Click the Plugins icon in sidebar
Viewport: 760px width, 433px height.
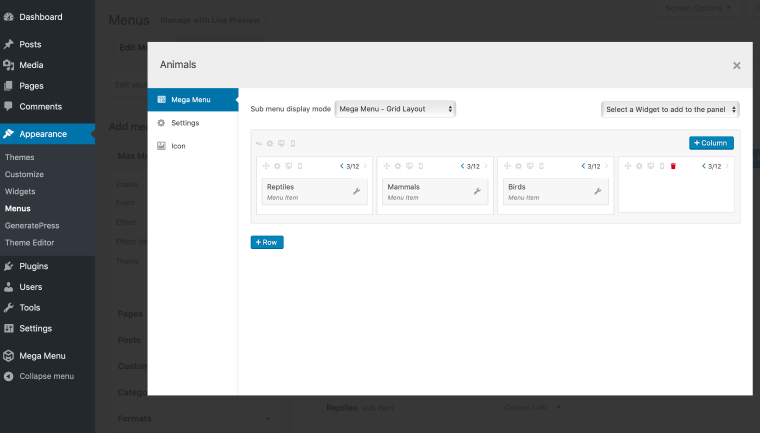pyautogui.click(x=8, y=266)
